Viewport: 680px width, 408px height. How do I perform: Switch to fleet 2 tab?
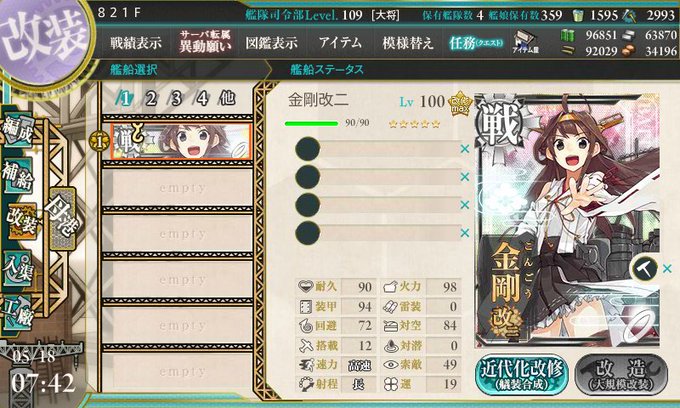click(x=150, y=99)
